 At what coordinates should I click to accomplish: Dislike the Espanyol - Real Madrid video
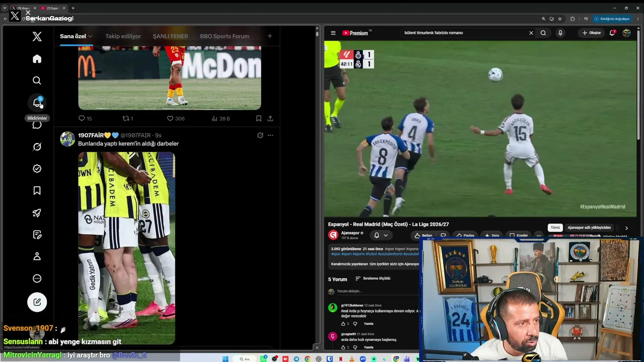pos(443,235)
